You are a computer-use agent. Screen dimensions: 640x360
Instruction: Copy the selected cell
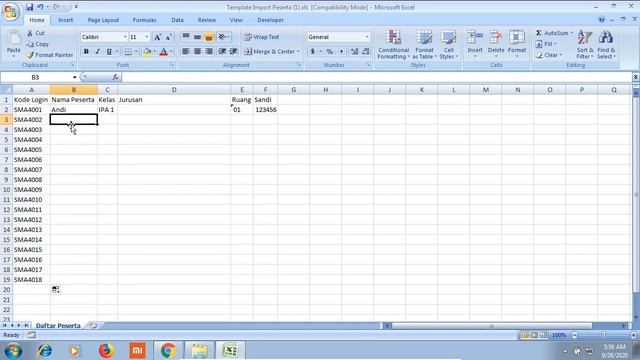click(38, 44)
